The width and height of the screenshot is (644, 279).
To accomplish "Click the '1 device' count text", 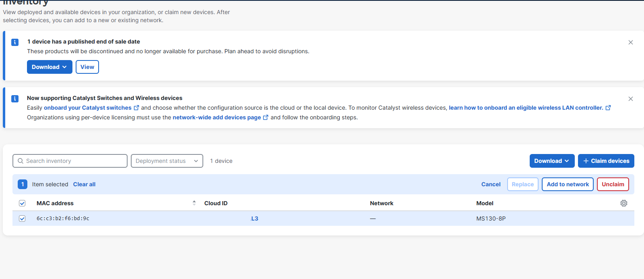I will click(221, 161).
